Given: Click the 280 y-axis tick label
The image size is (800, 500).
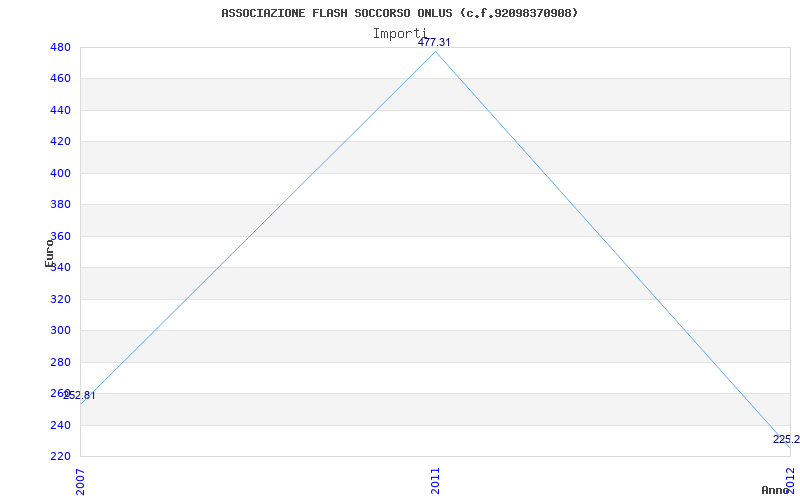Looking at the screenshot, I should [x=60, y=362].
